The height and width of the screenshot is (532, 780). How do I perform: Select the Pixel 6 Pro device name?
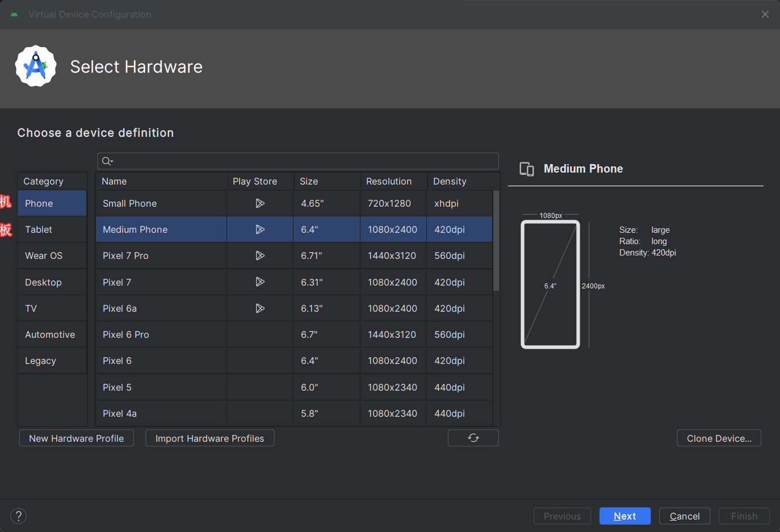click(x=126, y=334)
